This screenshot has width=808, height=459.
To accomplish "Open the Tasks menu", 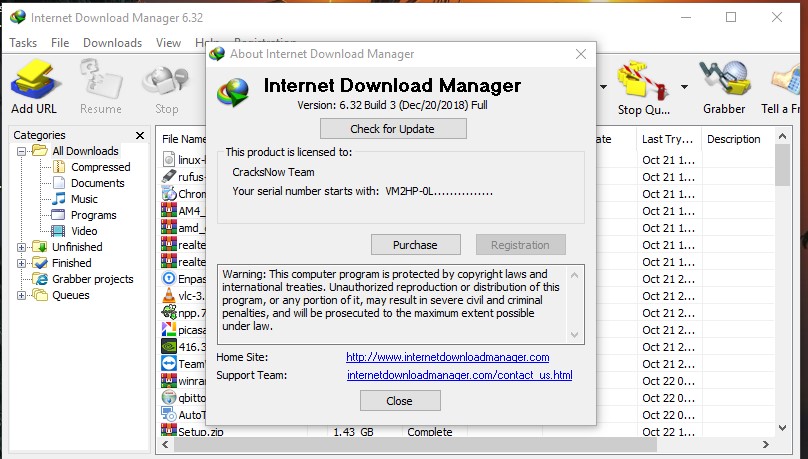I will point(23,43).
